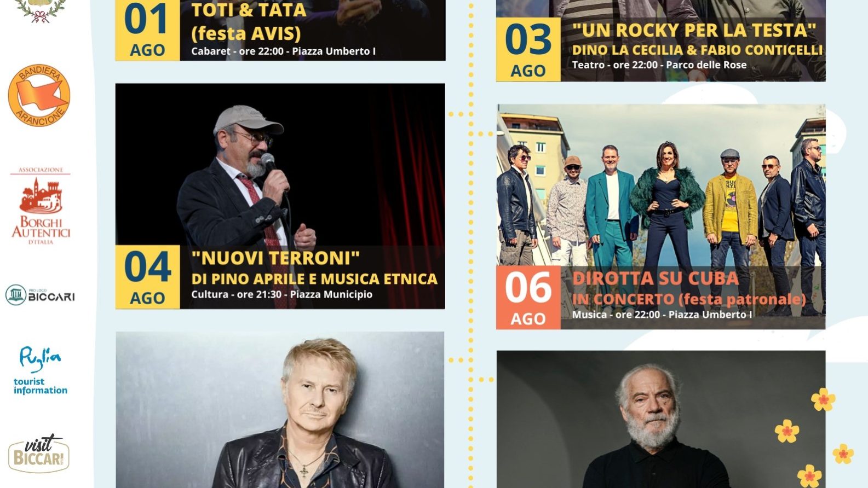The width and height of the screenshot is (868, 488).
Task: Click "Teatro - ore 22:00 - Parco delle Rose"
Action: point(659,65)
